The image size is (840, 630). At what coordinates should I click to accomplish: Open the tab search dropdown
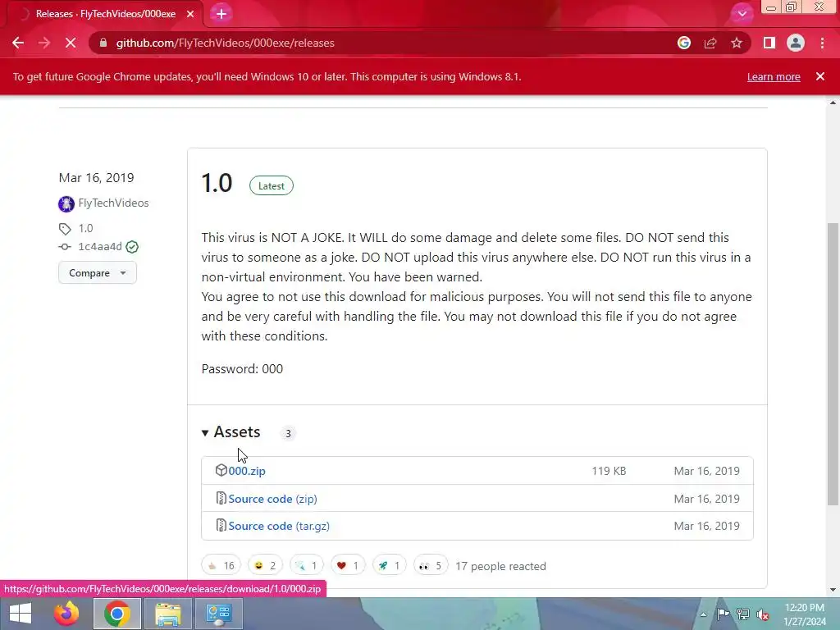(x=742, y=14)
